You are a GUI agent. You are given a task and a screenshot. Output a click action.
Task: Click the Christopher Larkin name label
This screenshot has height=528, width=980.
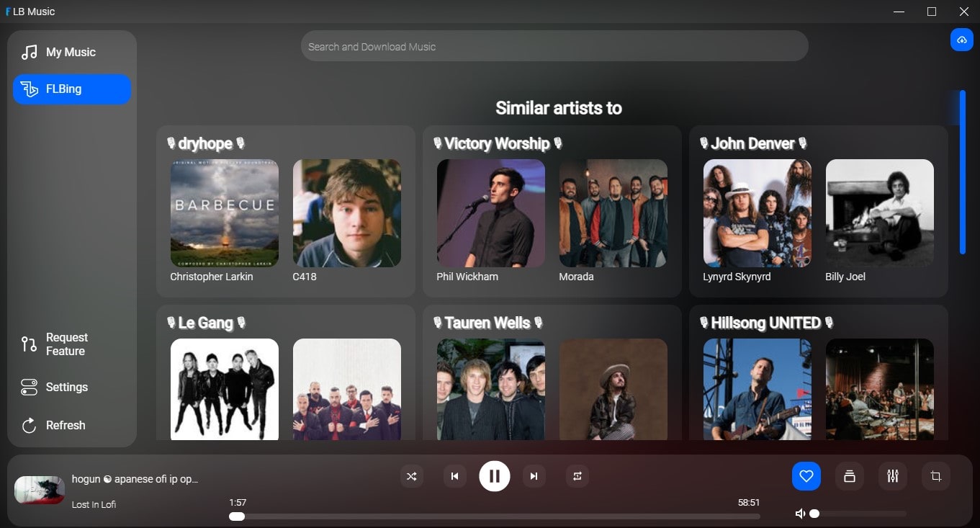tap(212, 277)
